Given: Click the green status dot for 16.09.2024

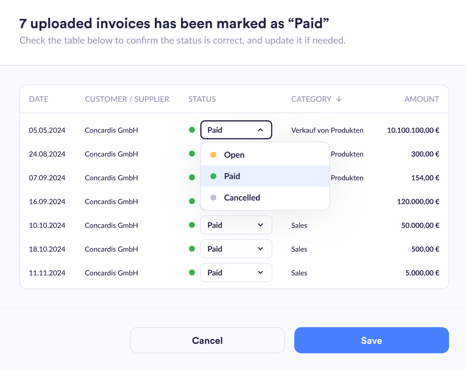Looking at the screenshot, I should (192, 201).
